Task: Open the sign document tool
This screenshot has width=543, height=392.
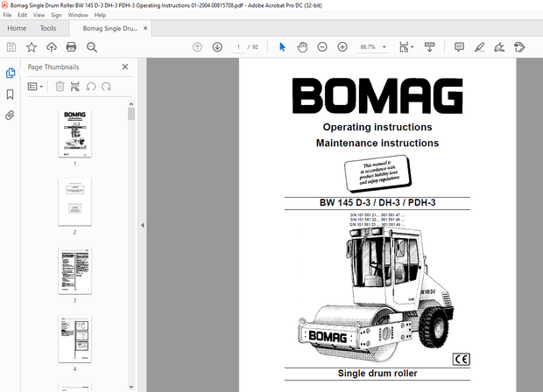Action: coord(499,47)
